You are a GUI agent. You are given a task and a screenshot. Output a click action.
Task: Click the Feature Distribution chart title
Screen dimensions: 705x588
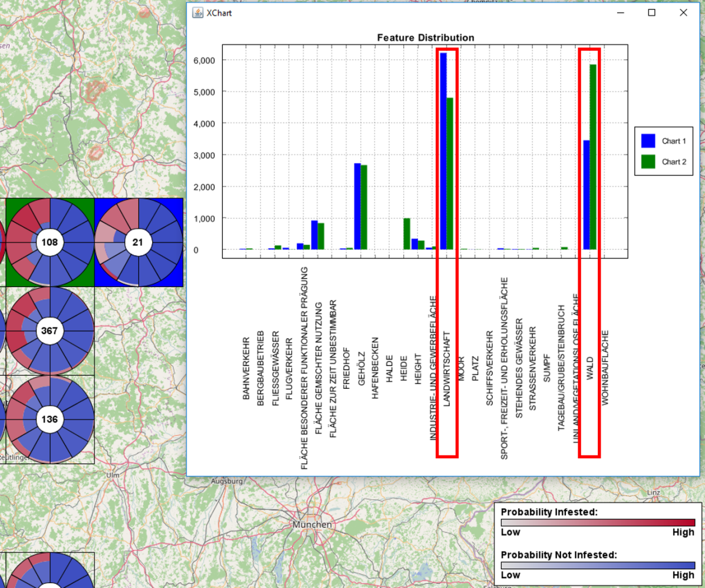(x=425, y=38)
